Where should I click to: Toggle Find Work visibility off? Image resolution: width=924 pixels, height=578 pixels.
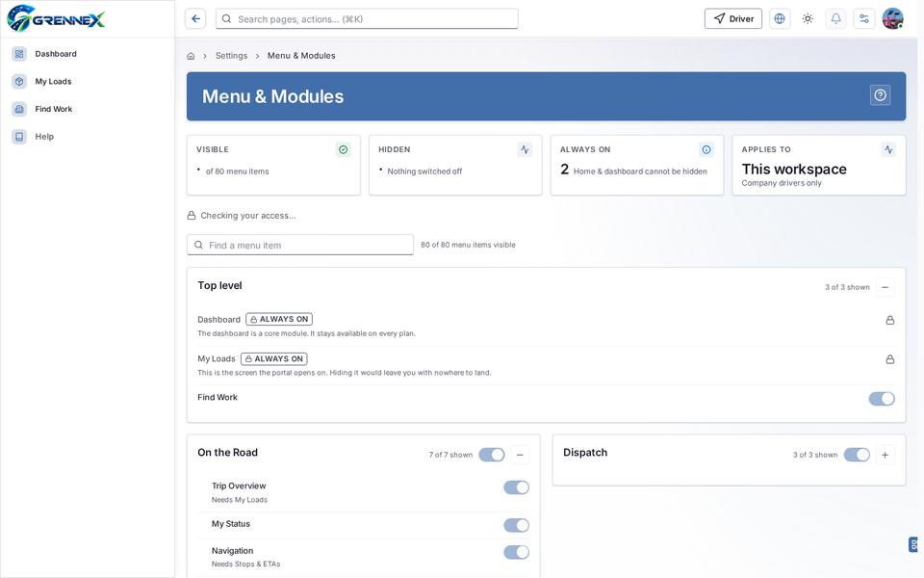pyautogui.click(x=882, y=399)
